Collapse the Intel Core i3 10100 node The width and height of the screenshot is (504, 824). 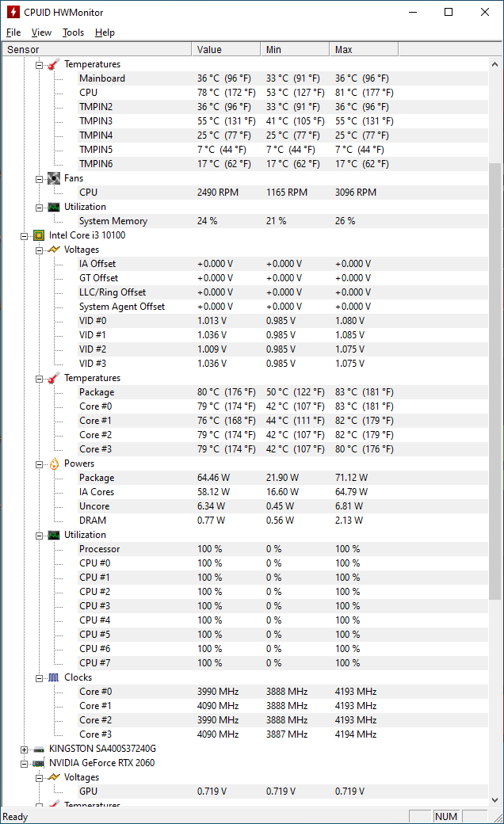point(24,235)
